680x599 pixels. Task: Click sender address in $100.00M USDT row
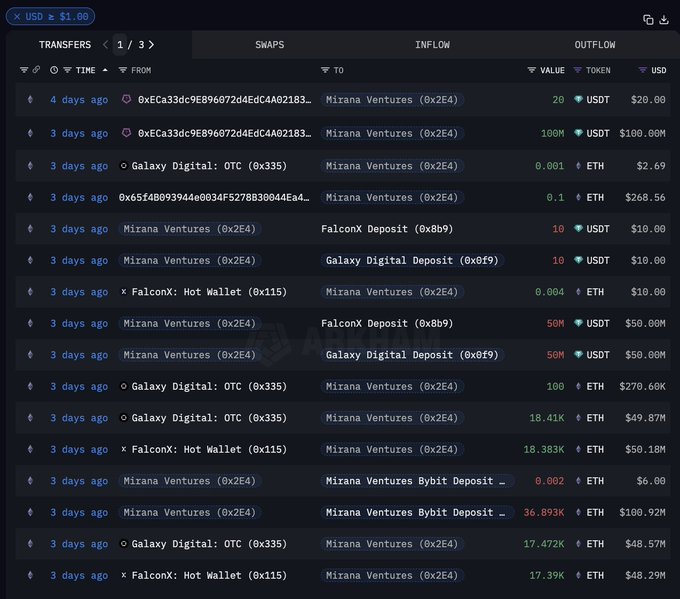pos(225,133)
